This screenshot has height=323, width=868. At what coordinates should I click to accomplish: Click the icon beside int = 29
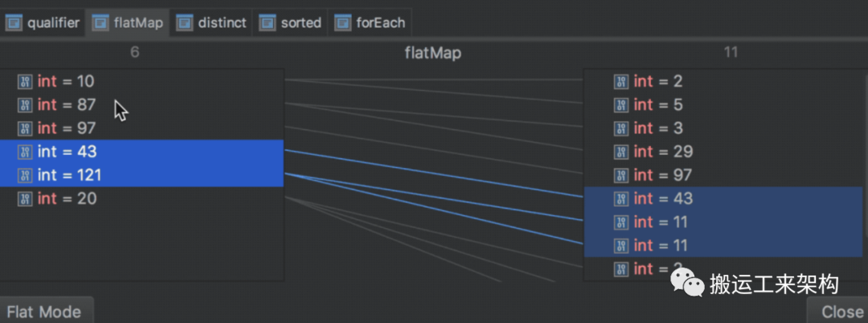(x=621, y=152)
